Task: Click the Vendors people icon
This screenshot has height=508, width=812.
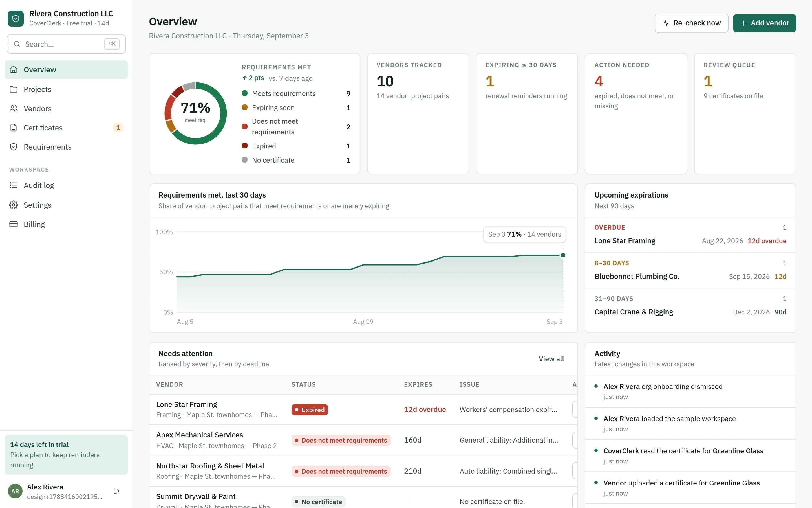Action: [14, 109]
